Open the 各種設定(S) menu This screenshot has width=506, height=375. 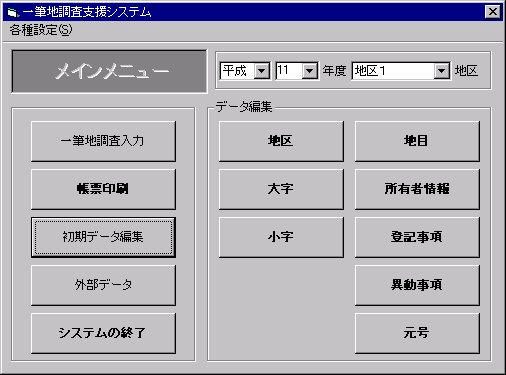(x=41, y=30)
